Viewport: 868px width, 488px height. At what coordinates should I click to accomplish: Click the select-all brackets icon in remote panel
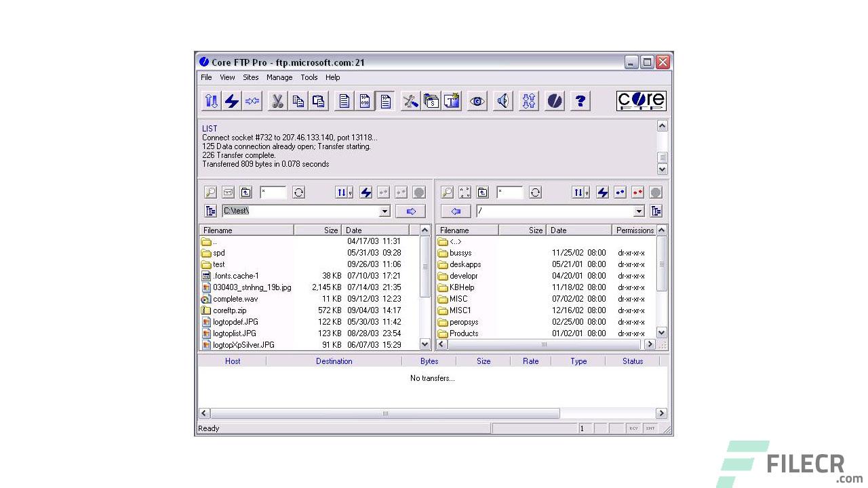tap(465, 192)
